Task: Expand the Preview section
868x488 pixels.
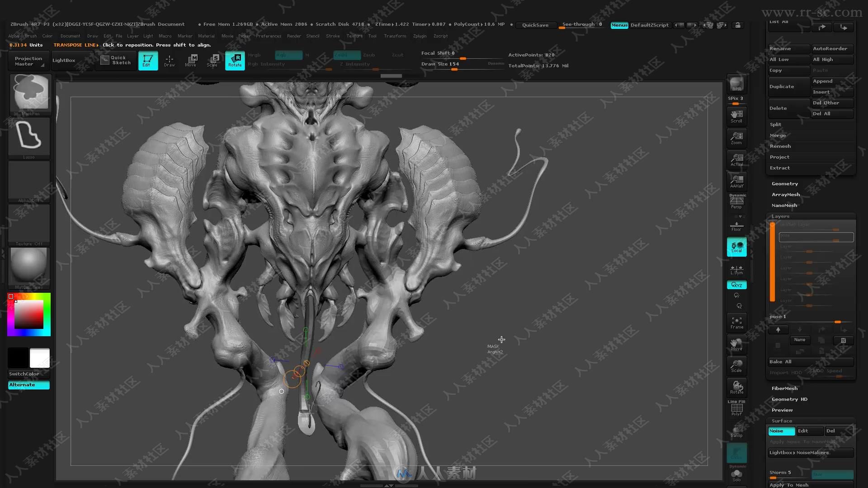Action: [782, 410]
